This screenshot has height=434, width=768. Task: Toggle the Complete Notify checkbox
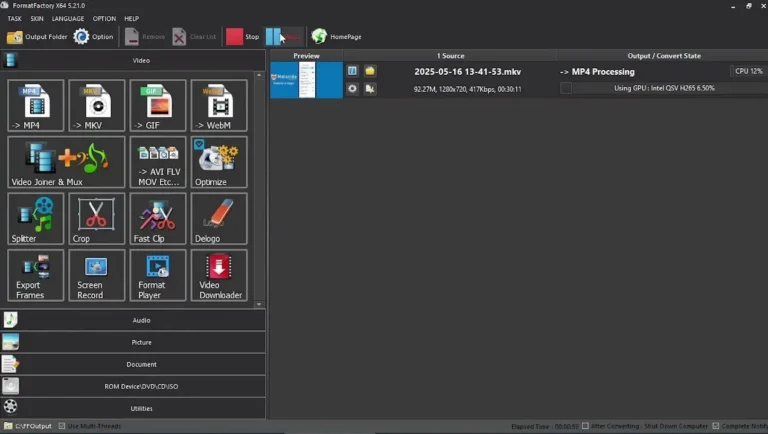tap(716, 426)
